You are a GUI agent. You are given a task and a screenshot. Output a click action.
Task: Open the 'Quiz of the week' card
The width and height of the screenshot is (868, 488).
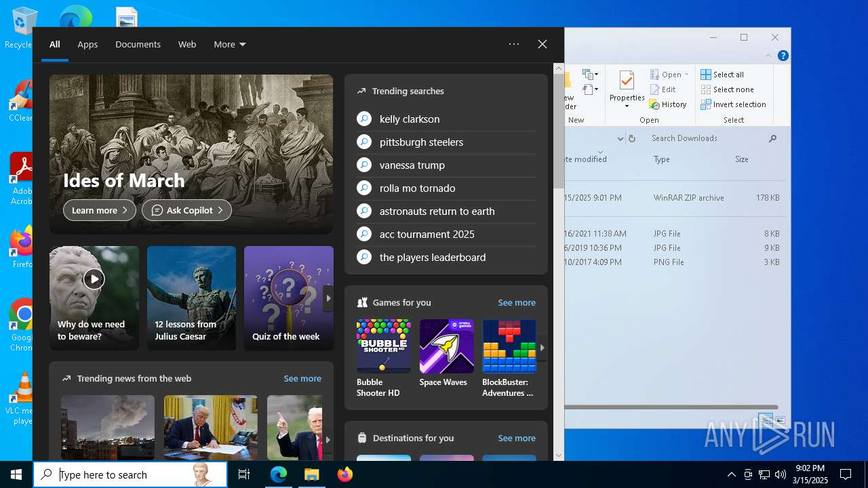tap(288, 298)
